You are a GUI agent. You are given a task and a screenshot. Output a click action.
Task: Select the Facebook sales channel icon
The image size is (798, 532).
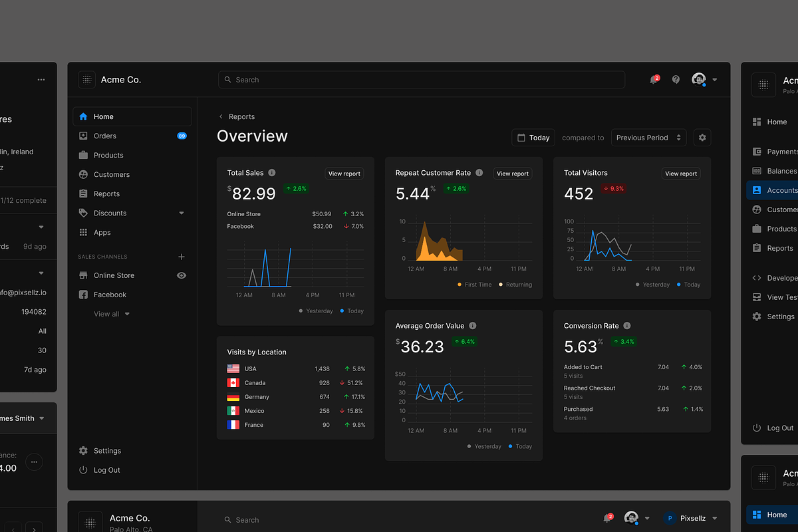tap(84, 294)
